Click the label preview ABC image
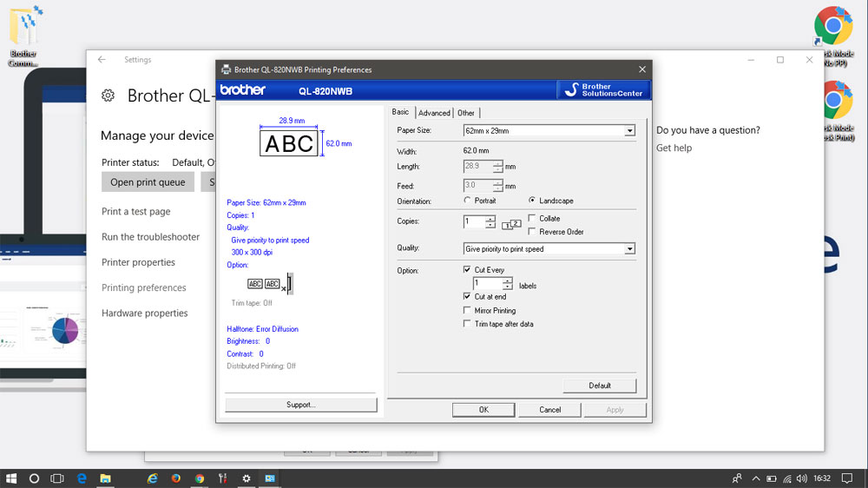The image size is (868, 488). [x=288, y=143]
